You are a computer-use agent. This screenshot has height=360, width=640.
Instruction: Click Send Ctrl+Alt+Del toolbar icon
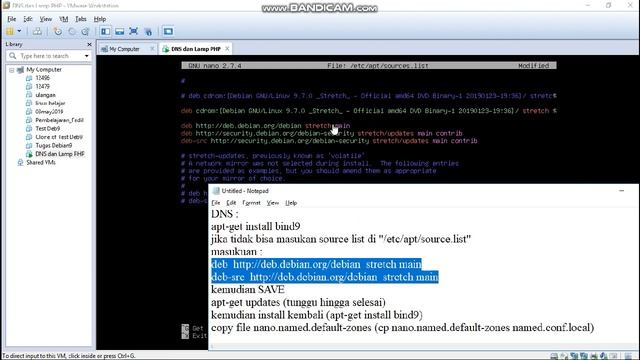(37, 31)
